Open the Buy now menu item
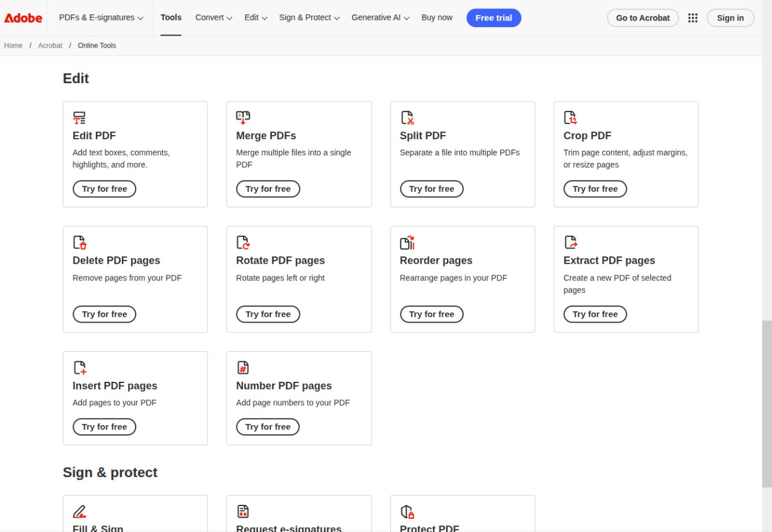Image resolution: width=772 pixels, height=532 pixels. coord(437,18)
